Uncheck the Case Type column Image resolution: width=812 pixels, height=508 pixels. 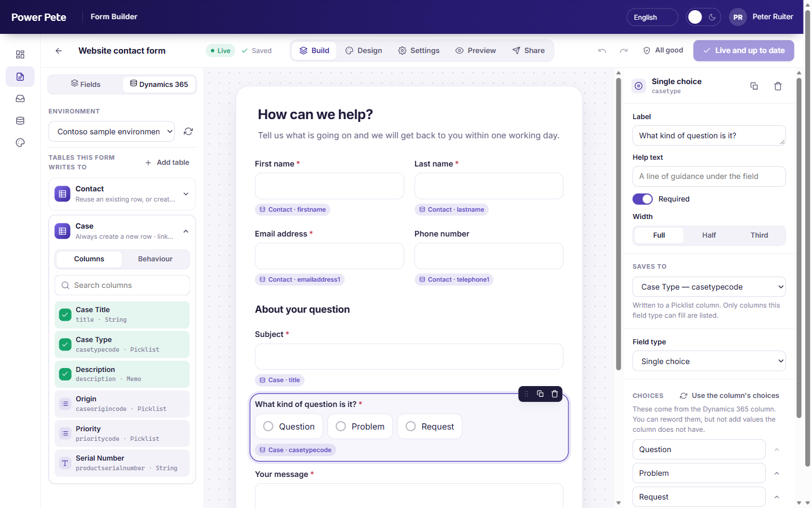[65, 344]
